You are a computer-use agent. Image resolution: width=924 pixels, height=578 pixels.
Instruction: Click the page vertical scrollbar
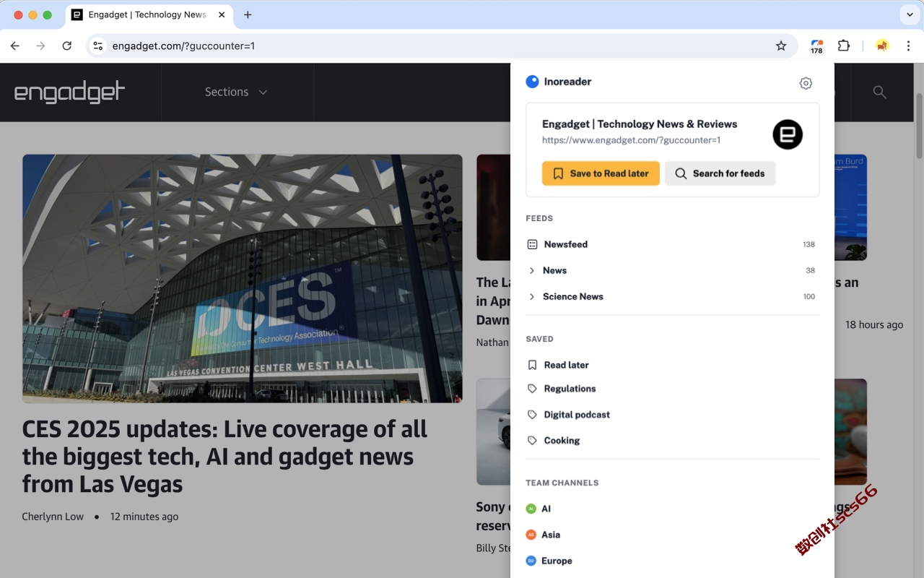click(x=919, y=126)
